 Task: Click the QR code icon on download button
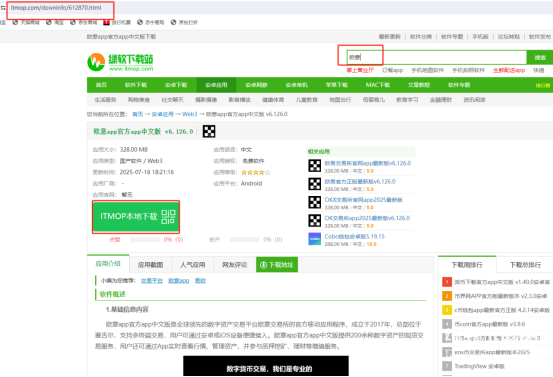168,217
